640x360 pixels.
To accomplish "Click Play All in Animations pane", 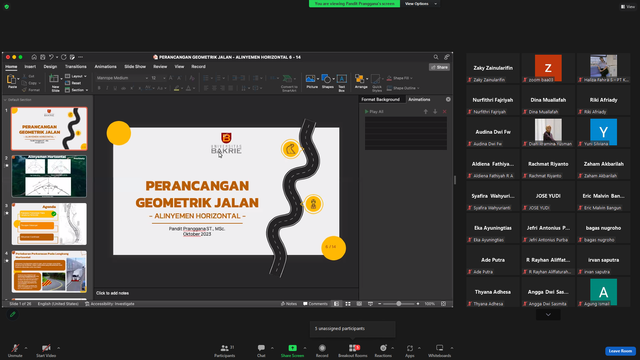I will pyautogui.click(x=374, y=111).
